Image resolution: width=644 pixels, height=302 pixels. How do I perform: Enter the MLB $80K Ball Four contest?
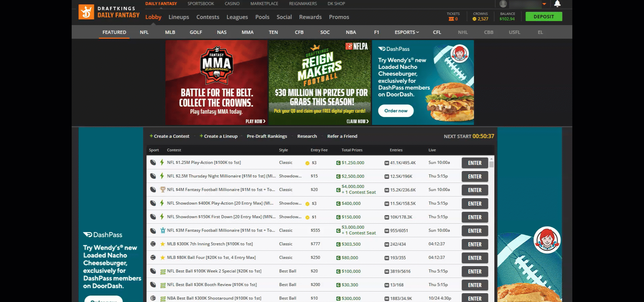[475, 258]
